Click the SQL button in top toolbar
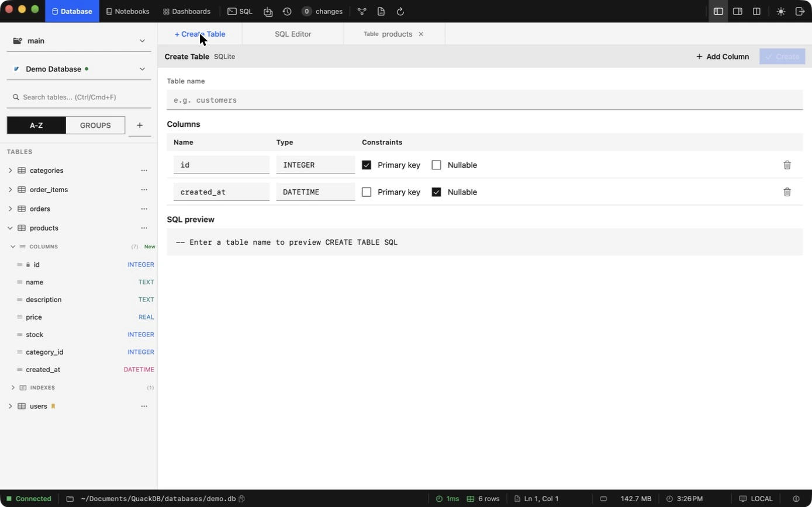Screen dimensions: 812x507 [x=240, y=11]
